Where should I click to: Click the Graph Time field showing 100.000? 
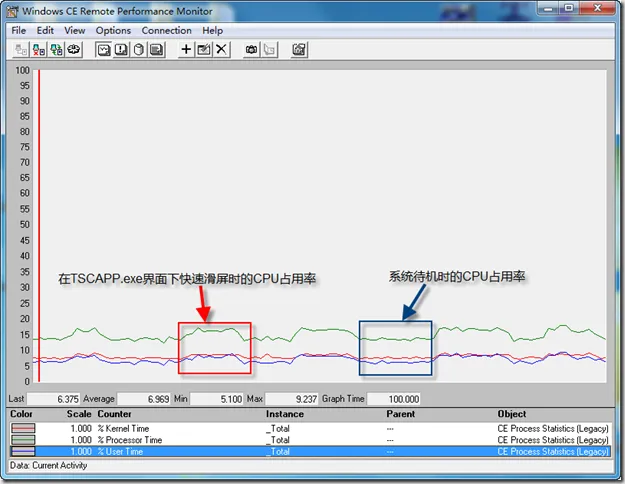coord(393,399)
